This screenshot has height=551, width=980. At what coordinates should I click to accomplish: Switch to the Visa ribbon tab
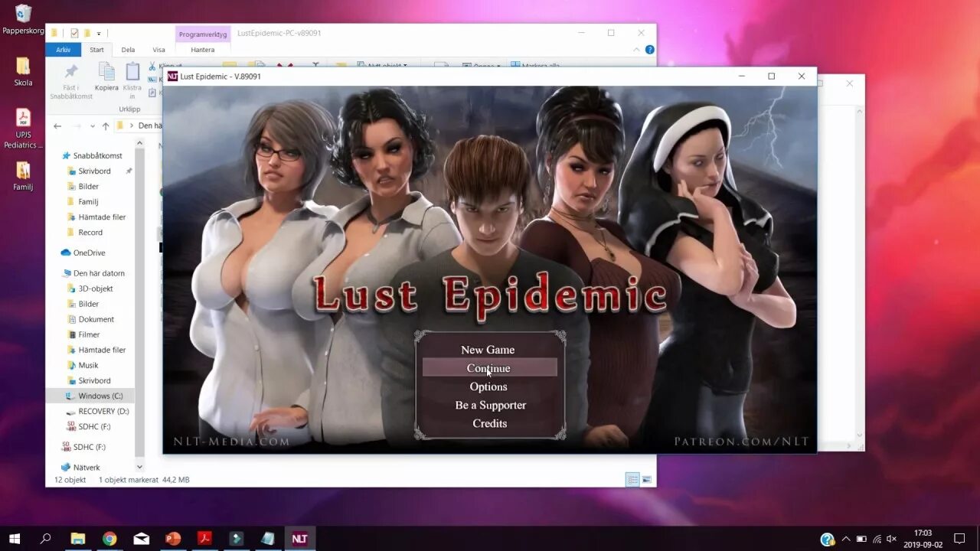(158, 49)
